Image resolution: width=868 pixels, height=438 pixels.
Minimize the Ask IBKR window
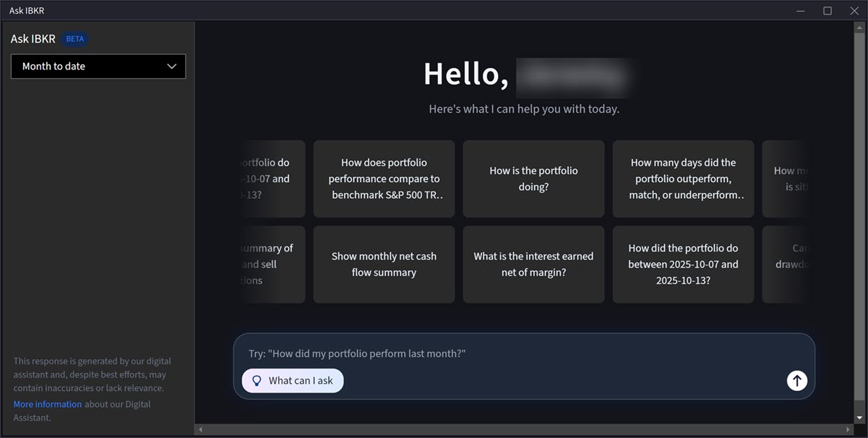(x=800, y=10)
